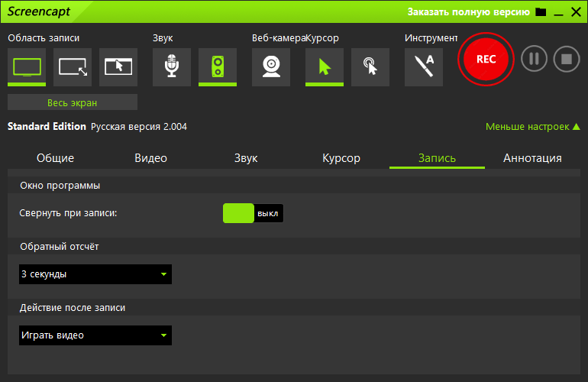The width and height of the screenshot is (588, 382).
Task: Toggle system speaker sound recording
Action: [x=218, y=66]
